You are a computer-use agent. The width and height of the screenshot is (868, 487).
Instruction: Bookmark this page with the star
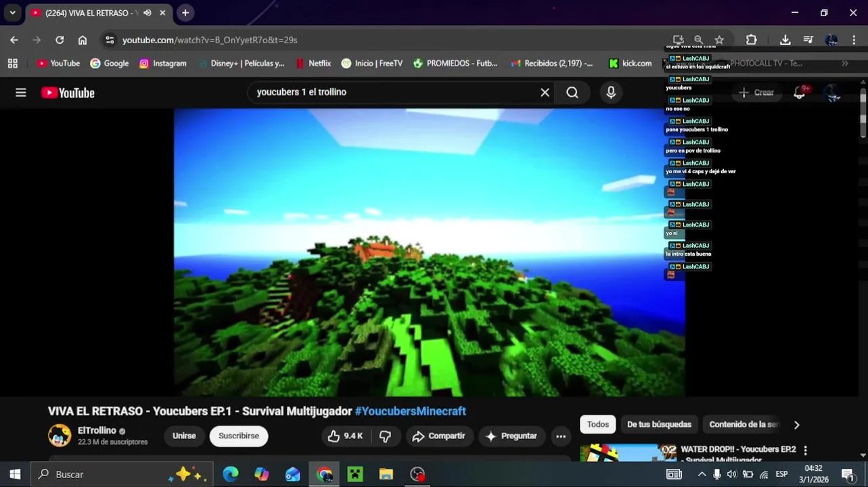click(719, 40)
